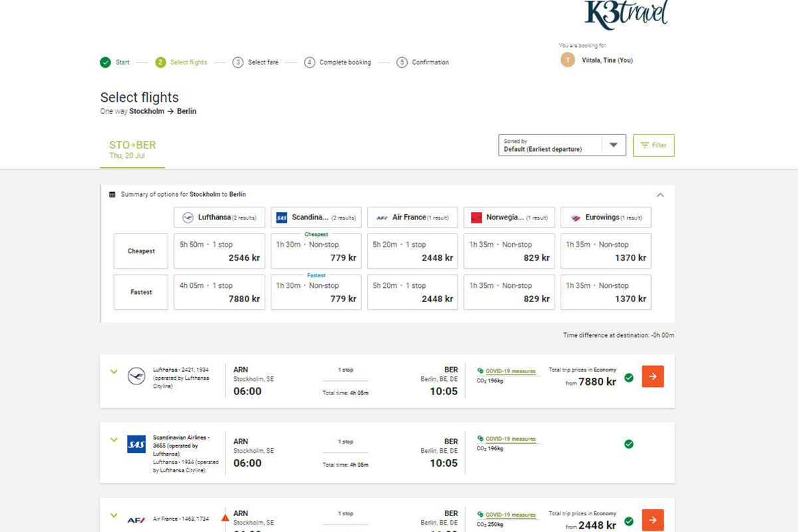Click the K3travel logo
This screenshot has width=798, height=532.
tap(625, 15)
